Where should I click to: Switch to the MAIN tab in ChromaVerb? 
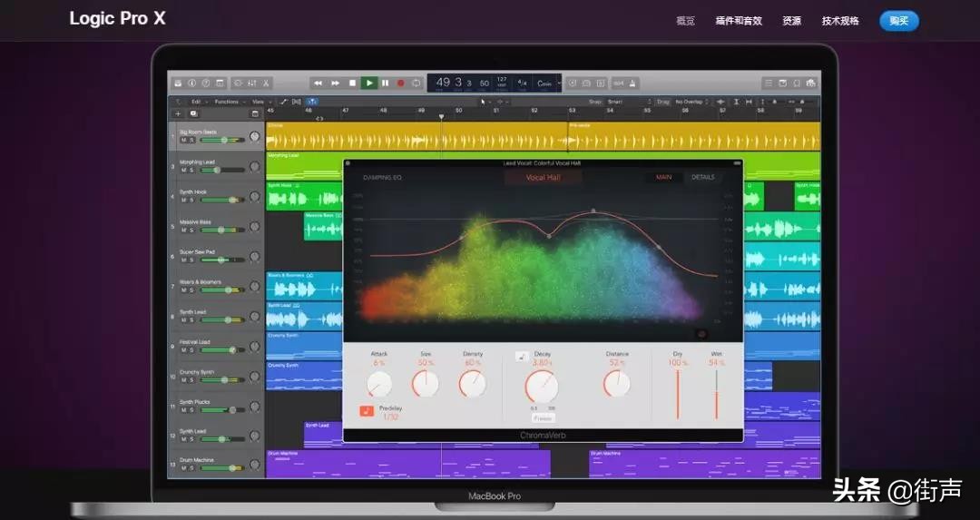(x=663, y=178)
